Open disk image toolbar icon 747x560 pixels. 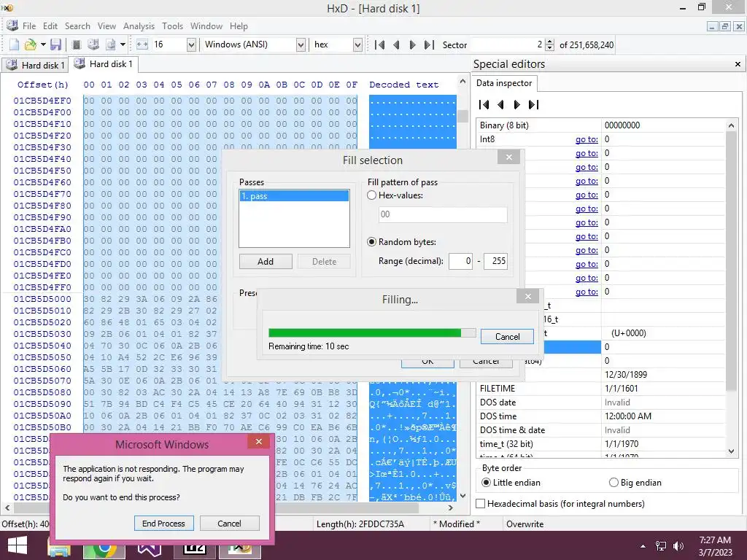click(x=111, y=44)
